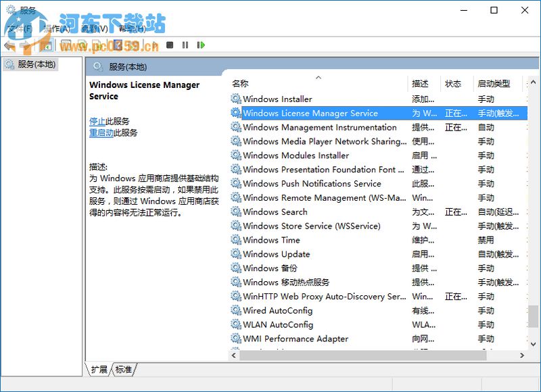Viewport: 541px width, 392px height.
Task: Click the Back navigation arrow on the toolbar
Action: coord(8,45)
